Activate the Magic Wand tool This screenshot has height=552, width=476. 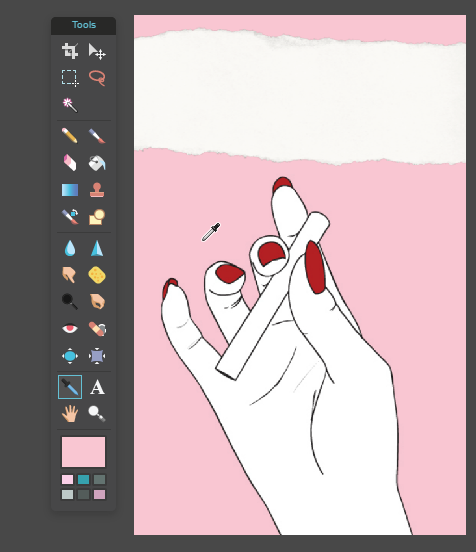(70, 105)
